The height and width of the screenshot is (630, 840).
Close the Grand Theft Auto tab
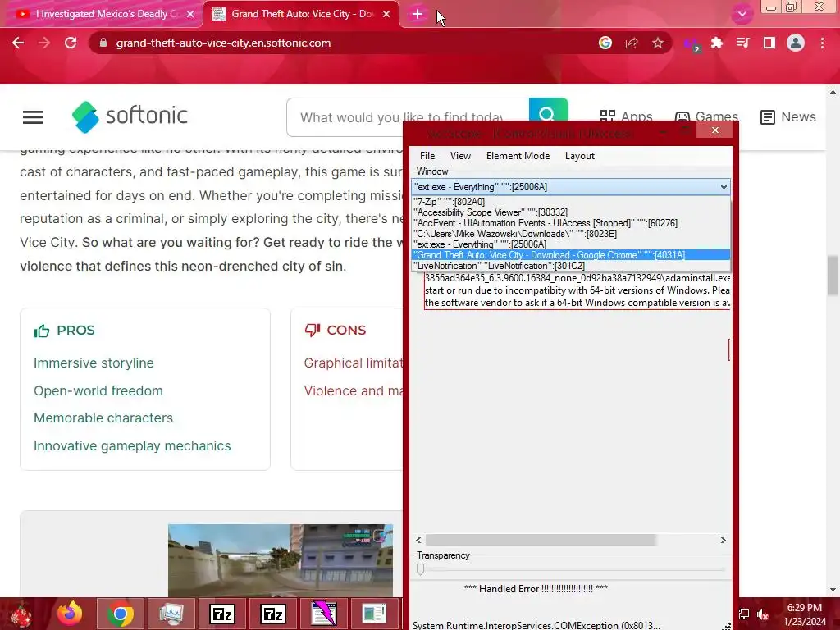coord(386,14)
